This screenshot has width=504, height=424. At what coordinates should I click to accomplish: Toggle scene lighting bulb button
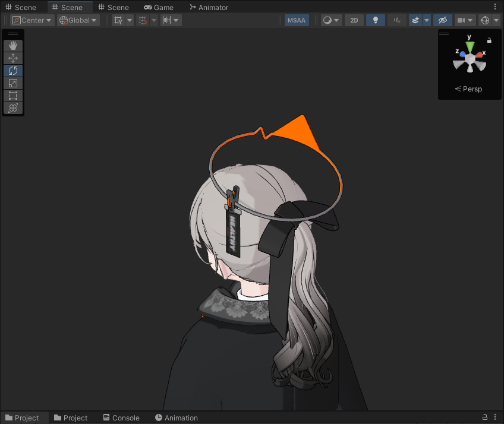pos(376,20)
